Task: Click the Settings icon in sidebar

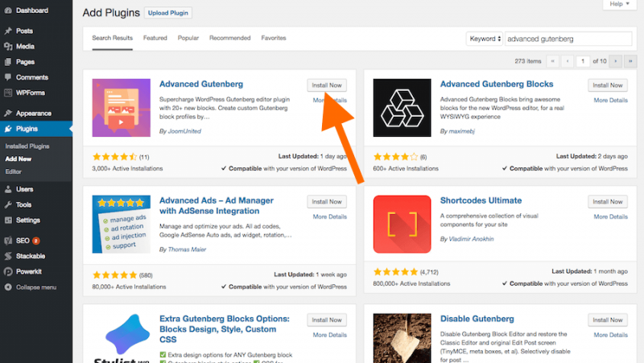Action: 8,220
